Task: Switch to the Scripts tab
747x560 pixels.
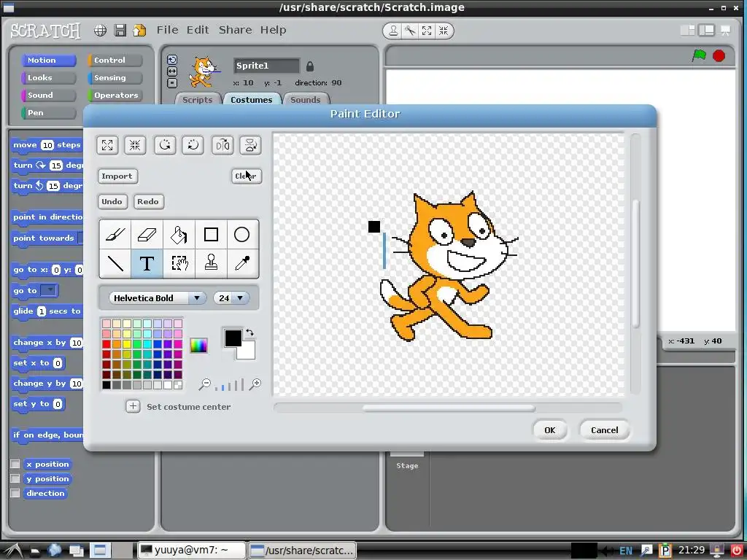Action: (x=198, y=99)
